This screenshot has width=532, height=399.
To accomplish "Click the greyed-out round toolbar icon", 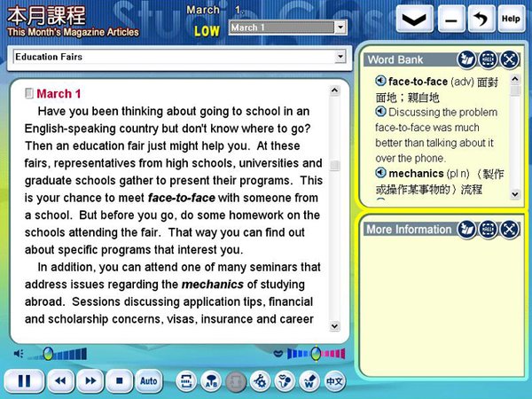I will coord(236,381).
